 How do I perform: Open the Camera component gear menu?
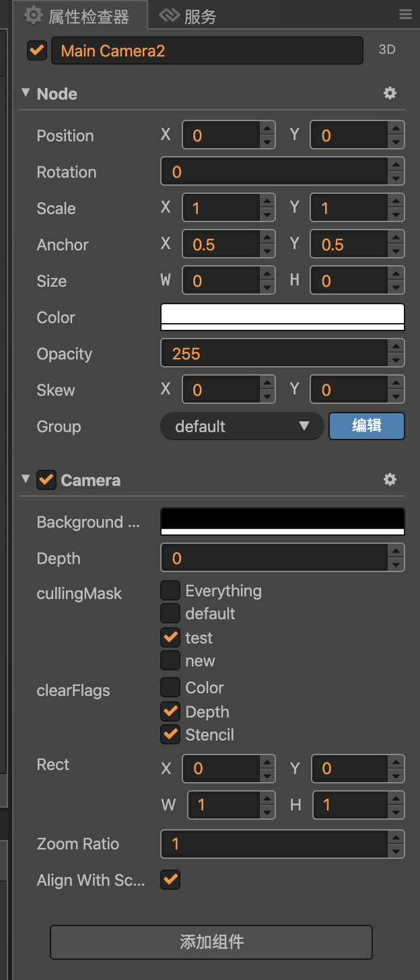390,480
